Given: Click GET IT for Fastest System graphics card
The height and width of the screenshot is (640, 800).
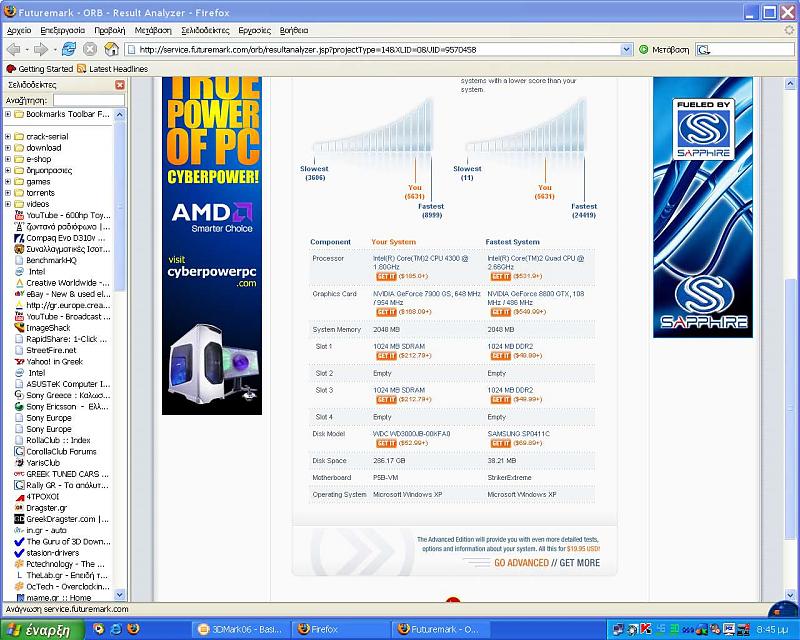Looking at the screenshot, I should point(501,312).
